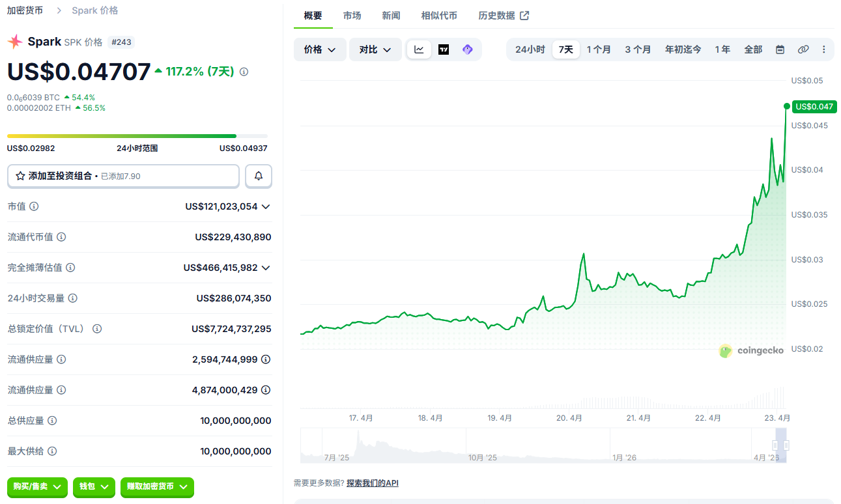Open the info icon next to 完全摊薄估值
841x504 pixels.
[x=70, y=268]
